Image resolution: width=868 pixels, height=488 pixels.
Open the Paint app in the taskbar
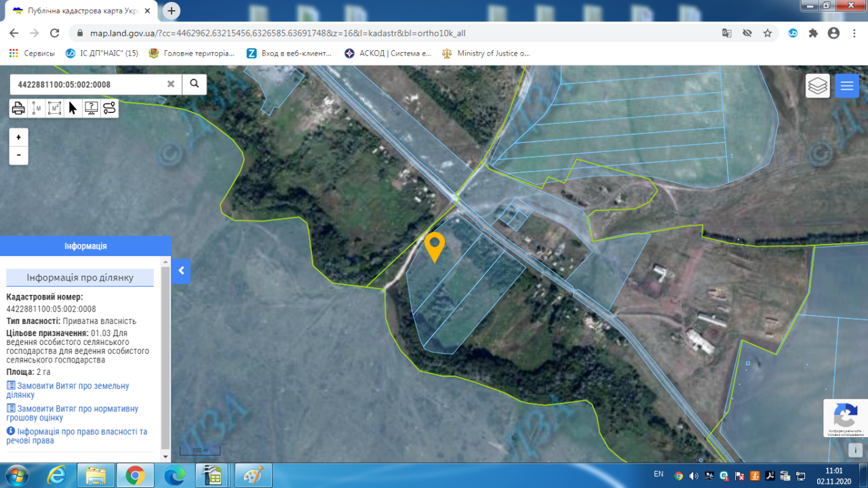253,476
